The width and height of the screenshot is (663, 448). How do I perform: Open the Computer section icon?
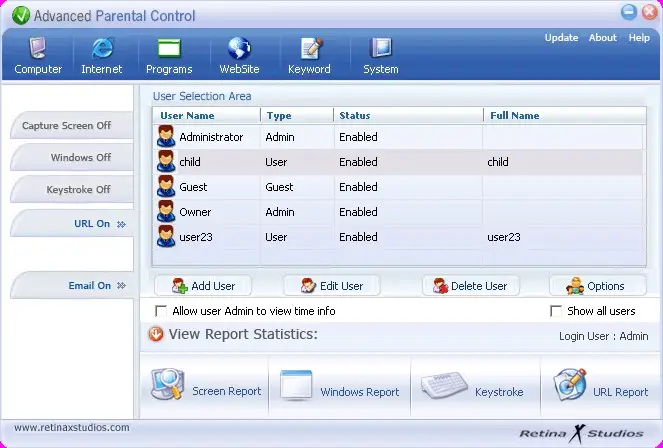38,48
